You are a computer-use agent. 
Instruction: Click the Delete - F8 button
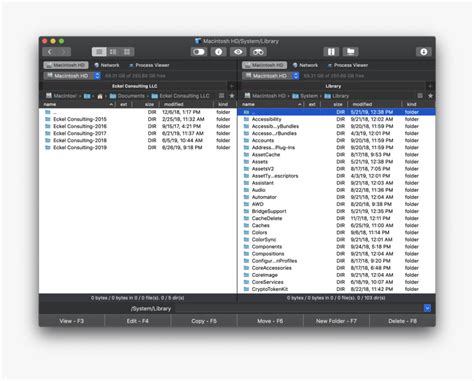point(402,321)
